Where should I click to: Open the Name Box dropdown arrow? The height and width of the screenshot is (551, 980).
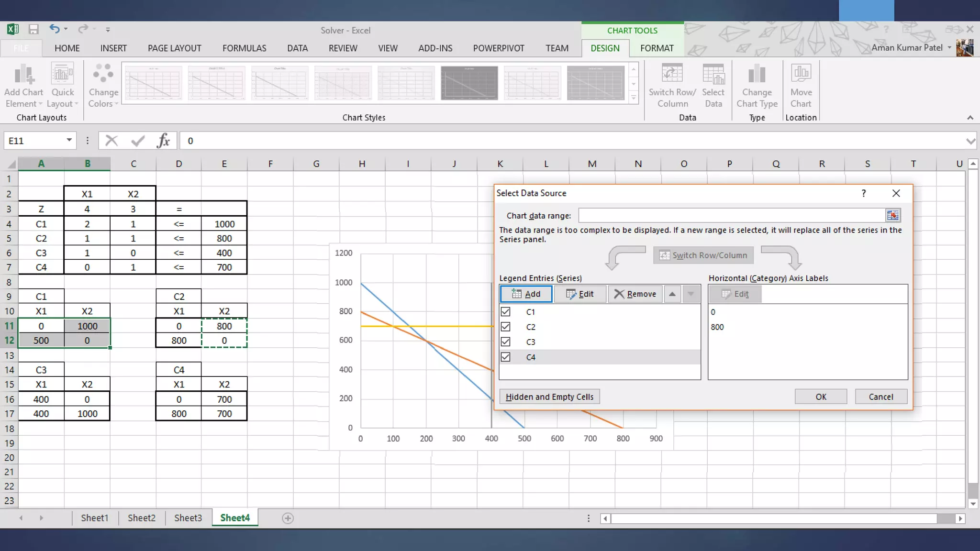tap(69, 140)
